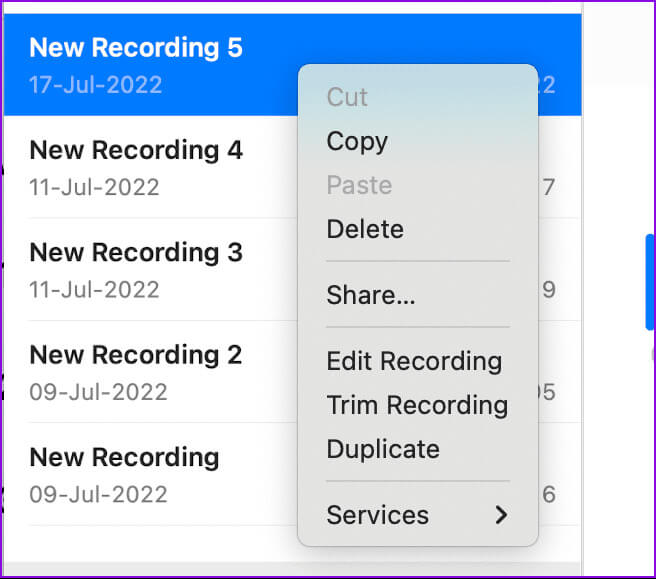The image size is (656, 579).
Task: Click the 09-Jul-2022 date under Recording 2
Action: [98, 392]
